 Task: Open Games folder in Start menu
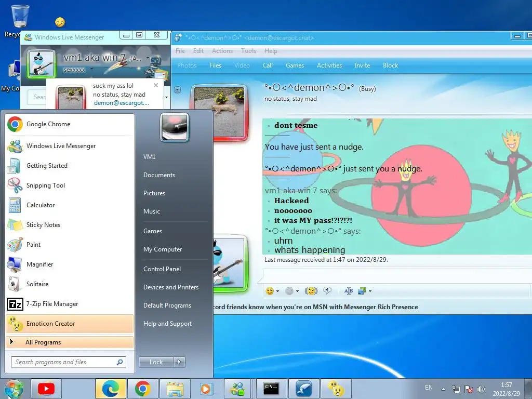pyautogui.click(x=153, y=231)
